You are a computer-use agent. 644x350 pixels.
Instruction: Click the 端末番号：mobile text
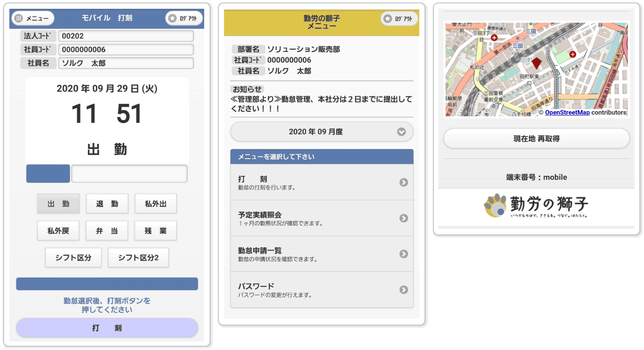(x=537, y=177)
